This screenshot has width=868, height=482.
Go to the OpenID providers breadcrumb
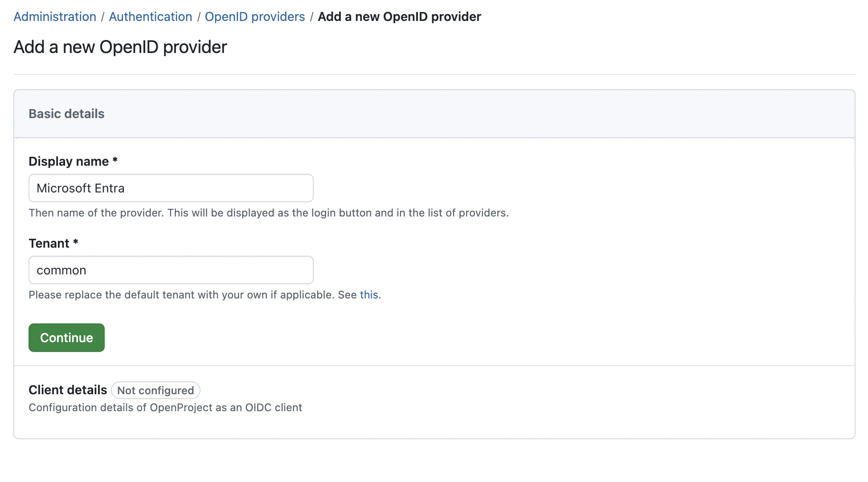tap(254, 16)
